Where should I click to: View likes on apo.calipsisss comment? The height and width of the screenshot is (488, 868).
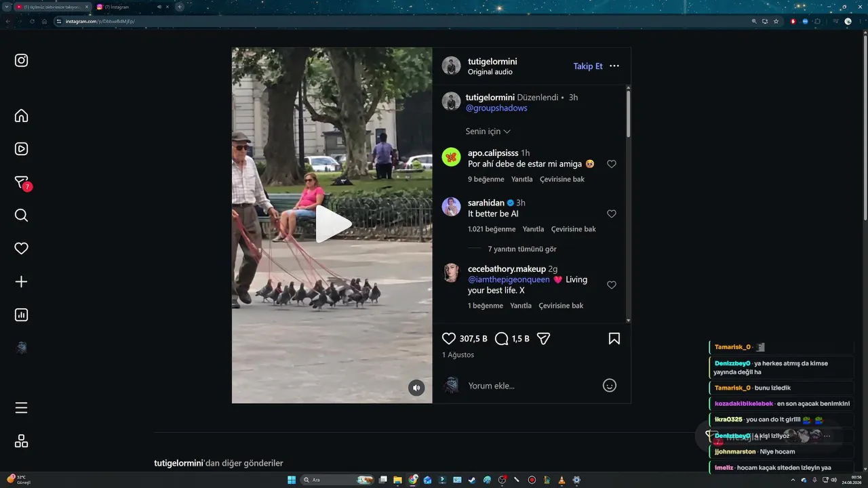(486, 180)
